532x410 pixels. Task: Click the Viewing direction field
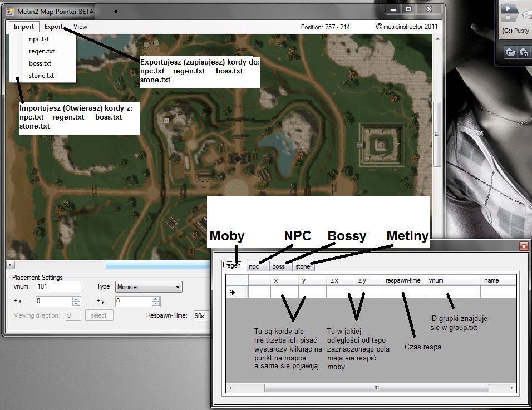coord(73,315)
